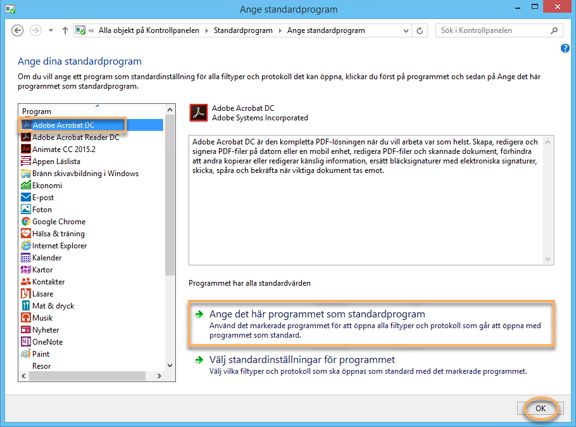Viewport: 576px width, 427px height.
Task: Click 'Adobe Systems Incorporated' publisher text
Action: [260, 118]
